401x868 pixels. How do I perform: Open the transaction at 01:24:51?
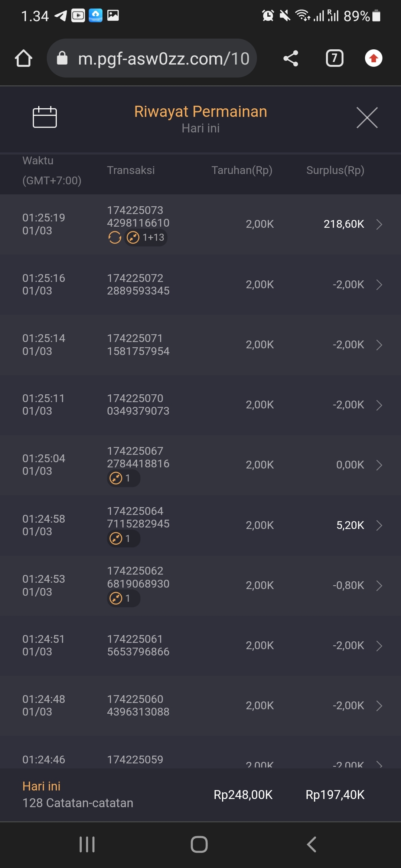pyautogui.click(x=200, y=645)
